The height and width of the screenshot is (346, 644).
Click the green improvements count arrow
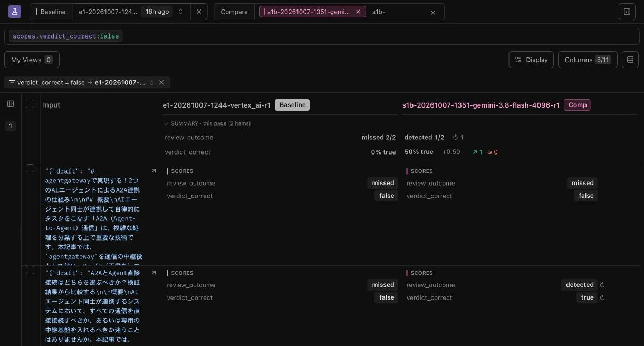477,152
